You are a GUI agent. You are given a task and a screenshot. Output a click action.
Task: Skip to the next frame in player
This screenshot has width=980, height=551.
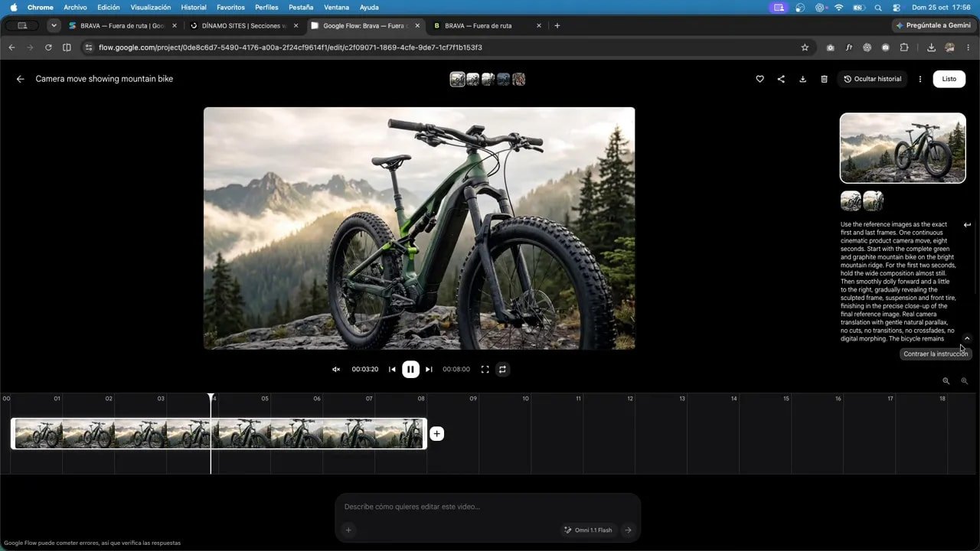tap(429, 369)
